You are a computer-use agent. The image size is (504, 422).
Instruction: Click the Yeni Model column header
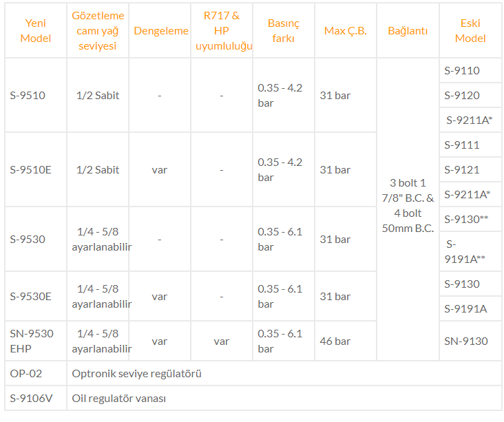pyautogui.click(x=36, y=30)
